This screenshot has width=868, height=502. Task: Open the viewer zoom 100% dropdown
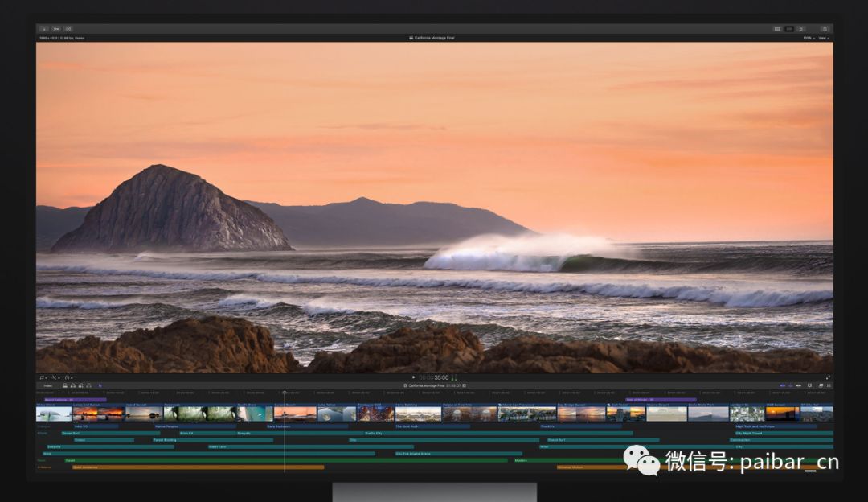(807, 38)
